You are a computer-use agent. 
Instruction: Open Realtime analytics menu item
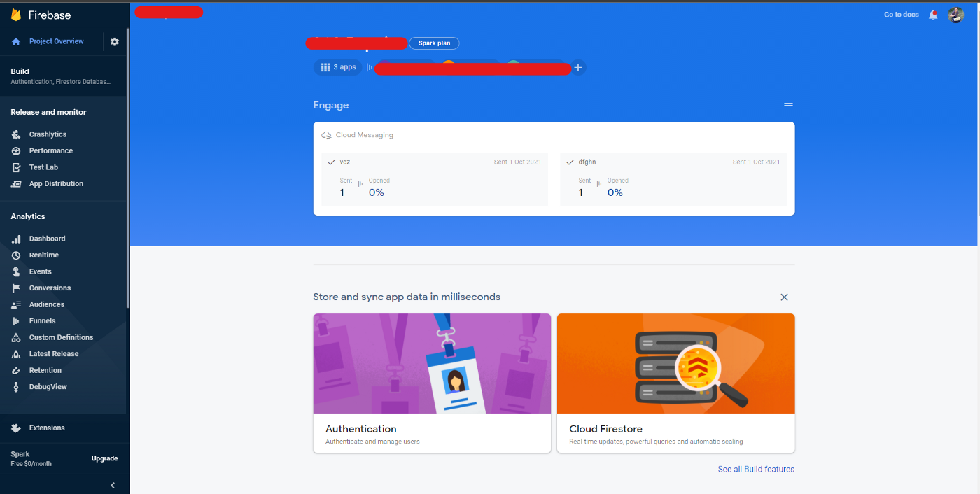[43, 255]
